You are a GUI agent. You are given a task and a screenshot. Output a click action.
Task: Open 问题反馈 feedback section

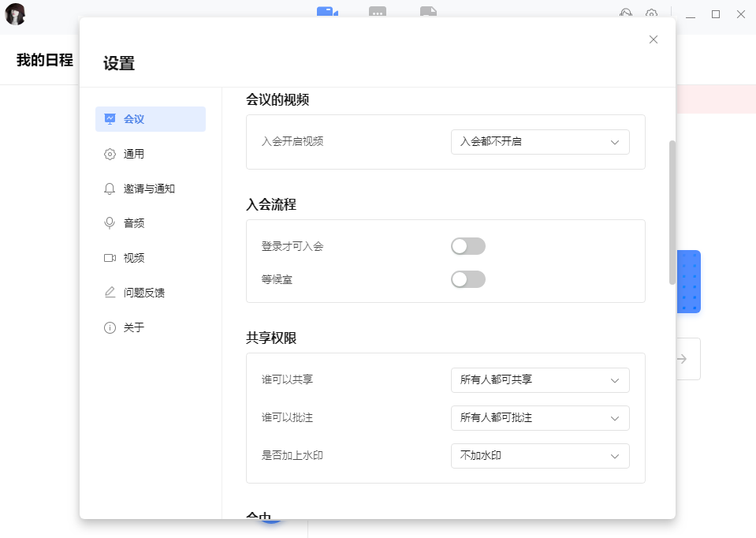tap(143, 291)
